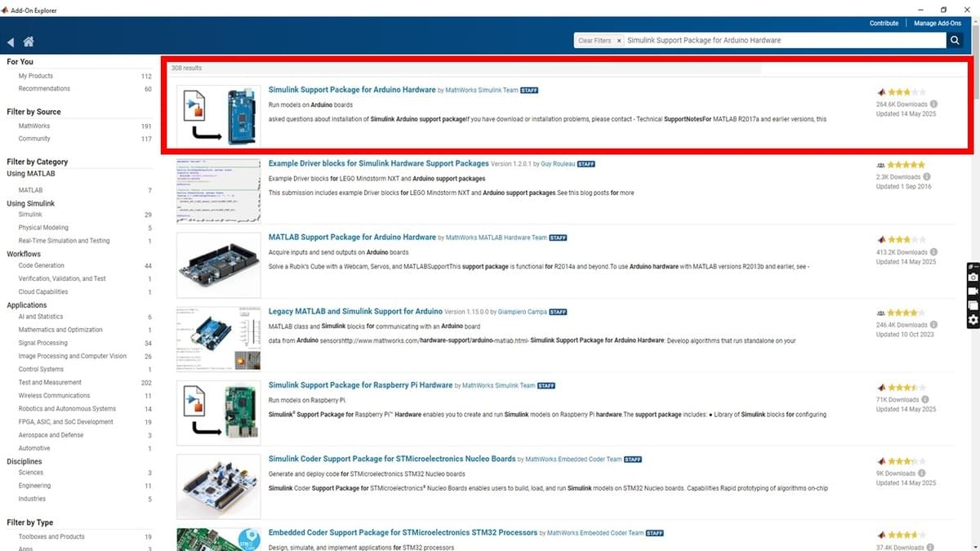Click MathWorks logo icon above 71K Downloads
Image resolution: width=980 pixels, height=551 pixels.
pos(881,388)
